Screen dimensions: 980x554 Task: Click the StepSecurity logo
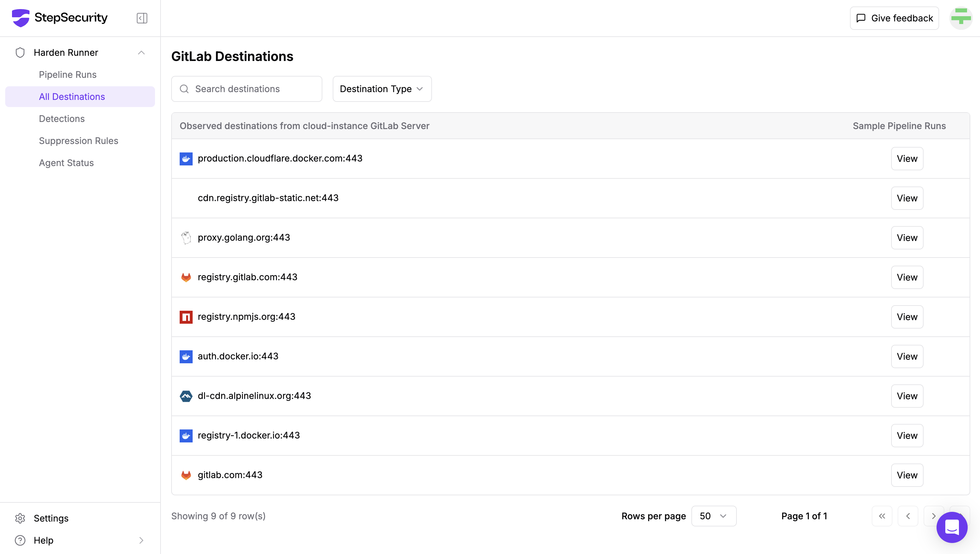tap(60, 18)
